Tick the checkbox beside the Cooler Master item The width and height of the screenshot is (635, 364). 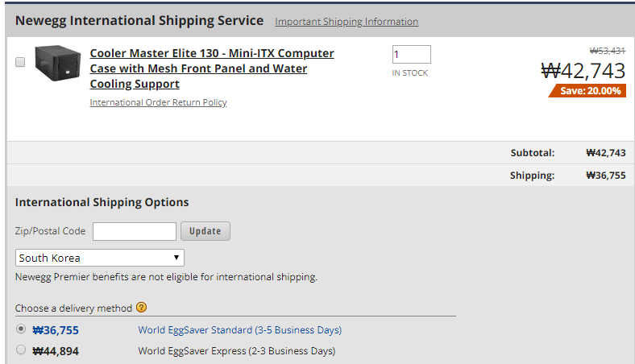click(x=20, y=62)
